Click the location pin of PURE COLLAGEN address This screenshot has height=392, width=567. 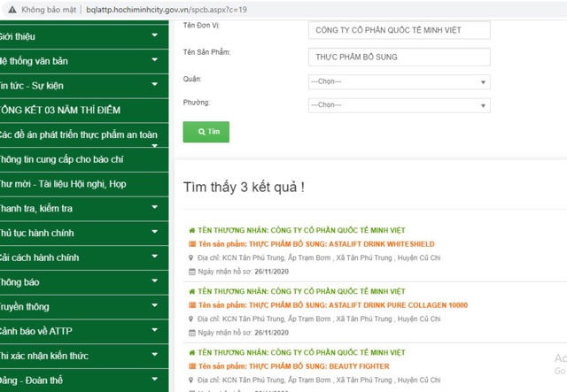point(191,319)
